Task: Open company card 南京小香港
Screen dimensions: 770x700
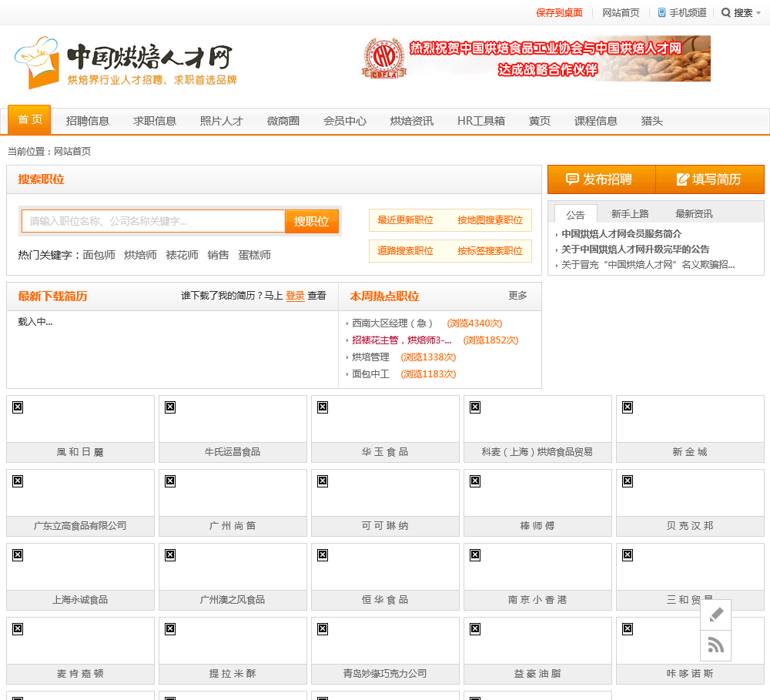Action: (x=537, y=577)
